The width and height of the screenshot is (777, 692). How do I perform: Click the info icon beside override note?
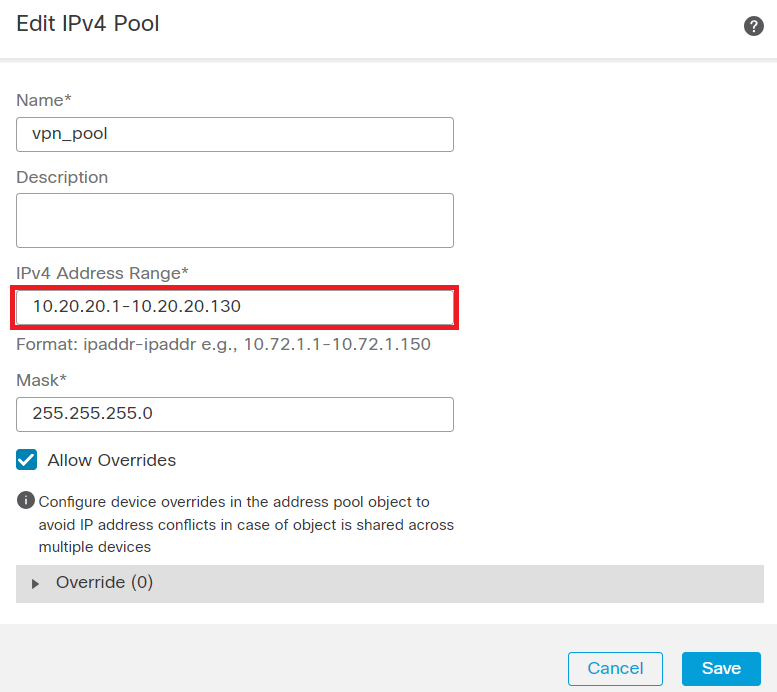[26, 500]
